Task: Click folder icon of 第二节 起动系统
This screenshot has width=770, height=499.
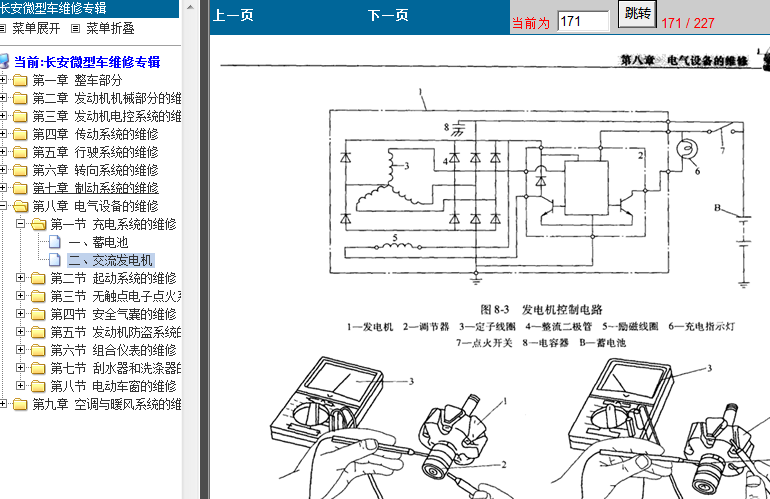Action: point(38,278)
